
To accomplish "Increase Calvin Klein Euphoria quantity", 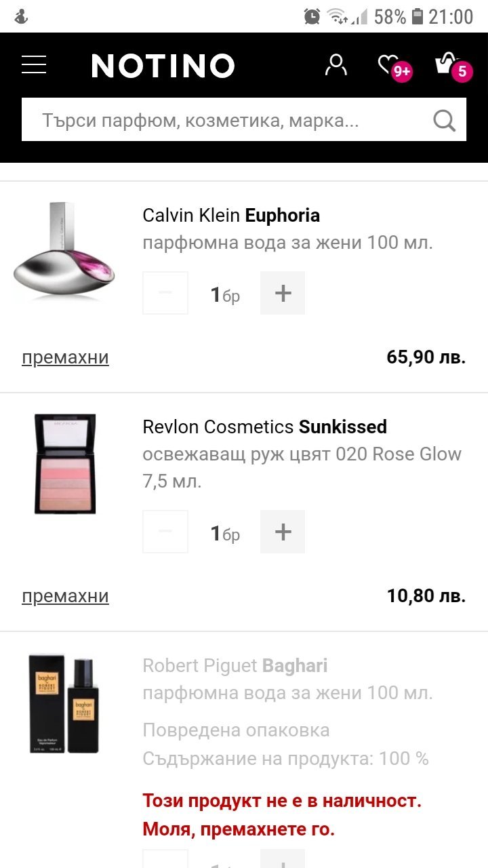I will click(283, 293).
